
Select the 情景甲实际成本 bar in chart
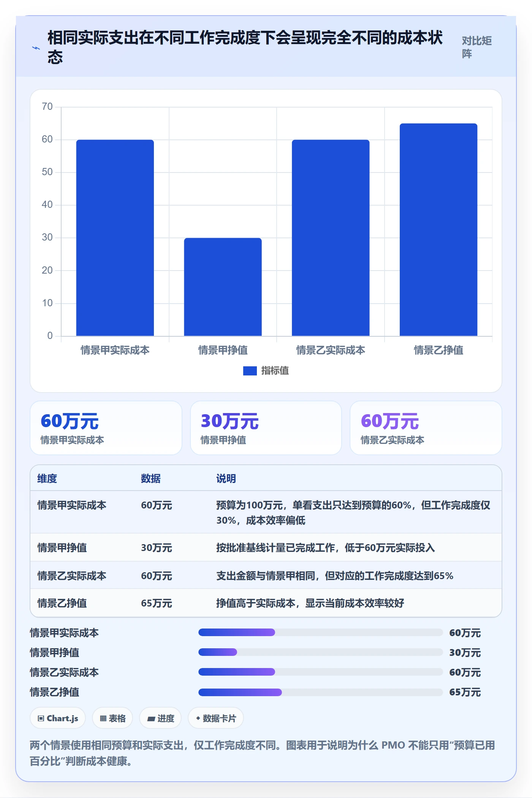115,238
